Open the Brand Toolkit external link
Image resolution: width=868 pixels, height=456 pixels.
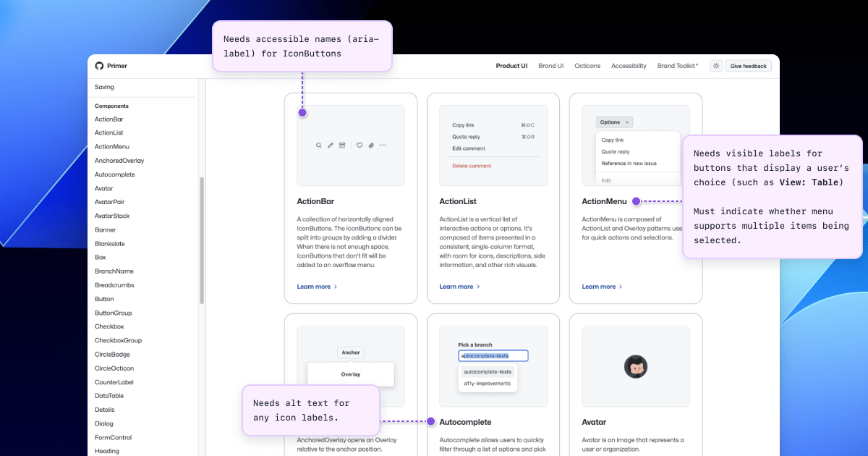tap(678, 66)
